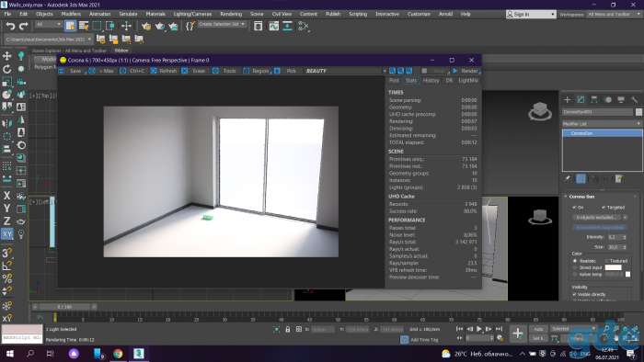Open Chrome from the Windows taskbar

[118, 354]
